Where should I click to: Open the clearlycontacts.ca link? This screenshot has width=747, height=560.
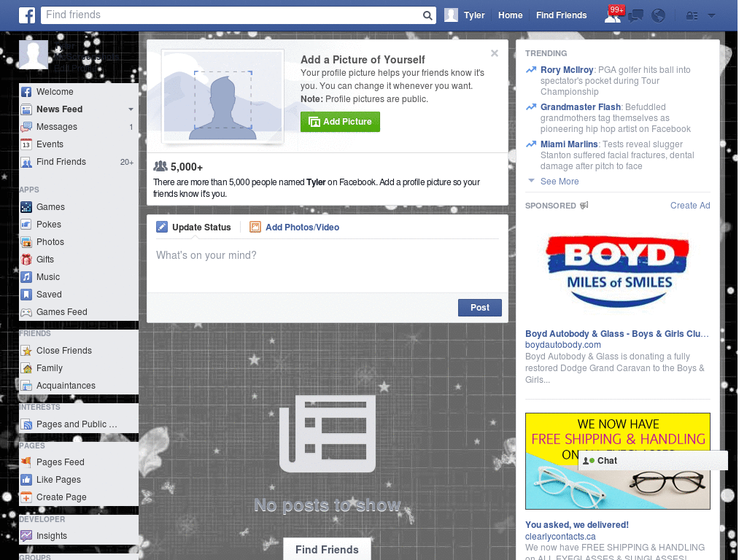560,536
